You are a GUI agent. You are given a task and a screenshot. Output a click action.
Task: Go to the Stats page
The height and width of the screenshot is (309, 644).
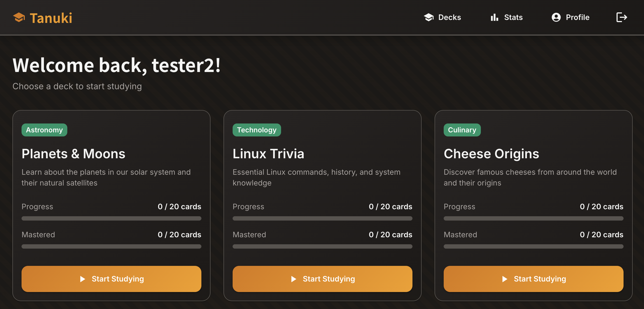(x=513, y=18)
